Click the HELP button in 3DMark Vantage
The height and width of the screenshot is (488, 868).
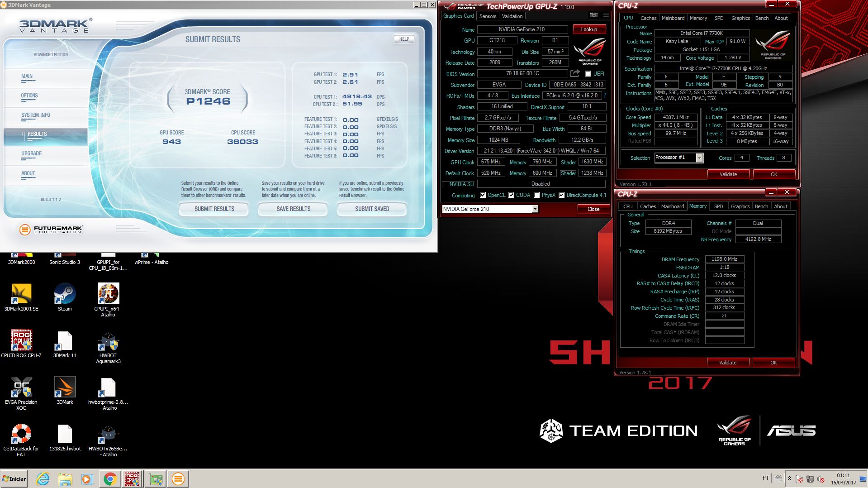tap(404, 39)
